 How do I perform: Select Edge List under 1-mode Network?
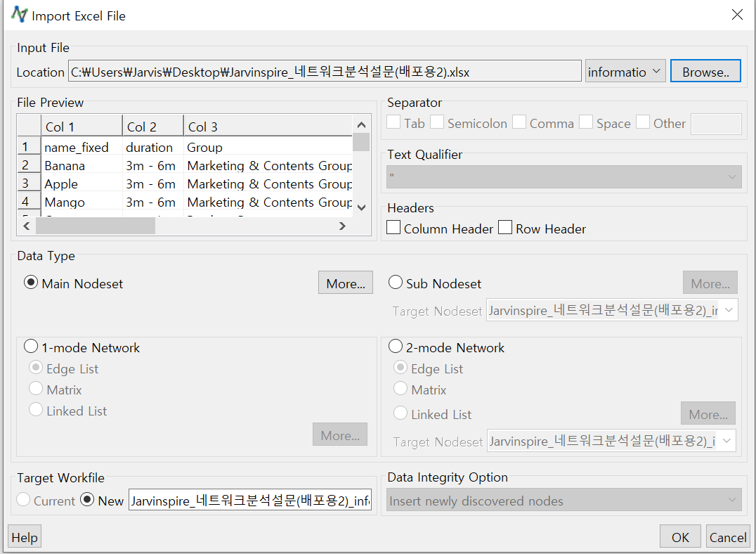tap(36, 368)
